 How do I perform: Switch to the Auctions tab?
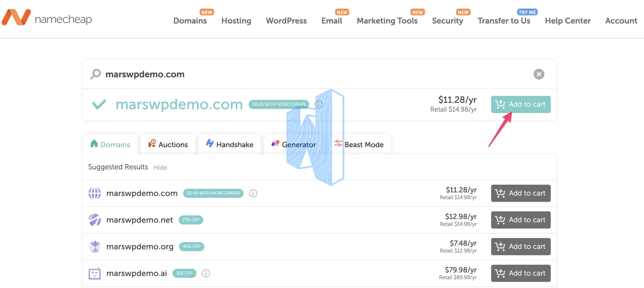click(168, 145)
